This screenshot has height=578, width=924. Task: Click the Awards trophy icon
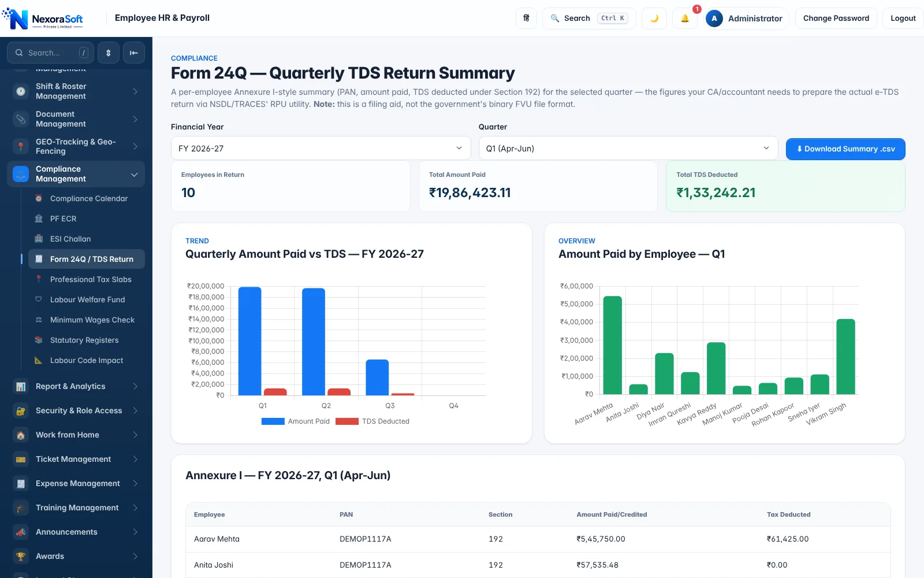tap(21, 557)
